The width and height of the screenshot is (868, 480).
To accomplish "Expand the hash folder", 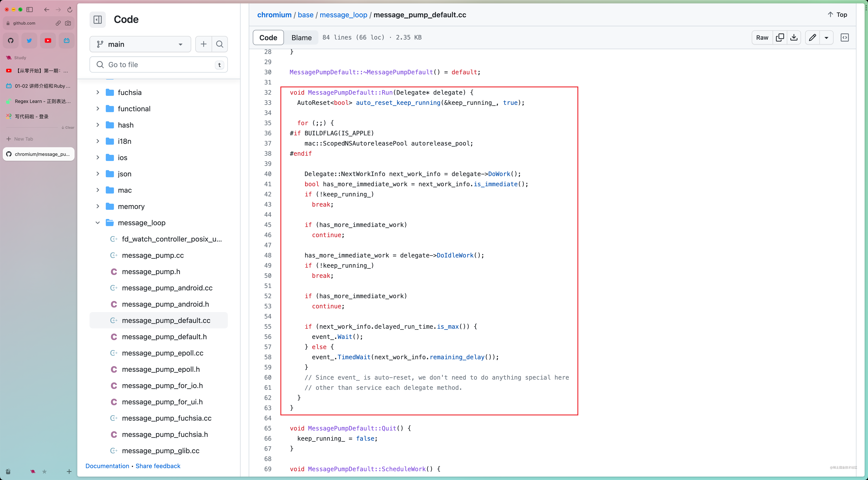I will click(x=98, y=125).
